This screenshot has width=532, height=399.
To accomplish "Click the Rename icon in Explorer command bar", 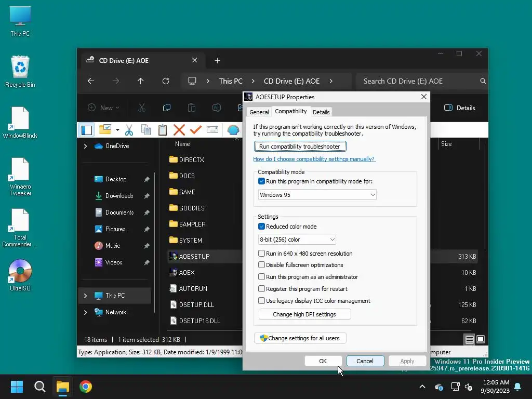I will point(217,108).
